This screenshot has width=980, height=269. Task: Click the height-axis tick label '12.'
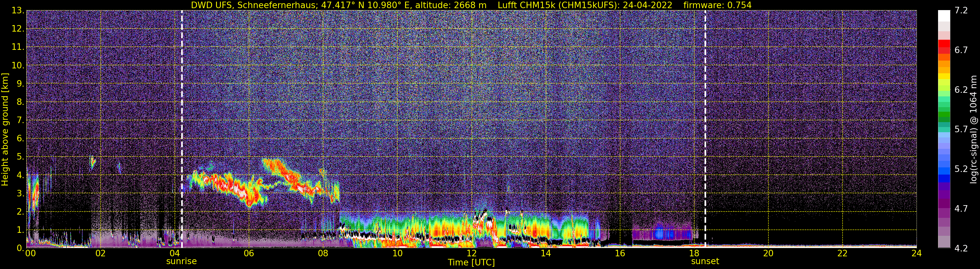point(18,29)
